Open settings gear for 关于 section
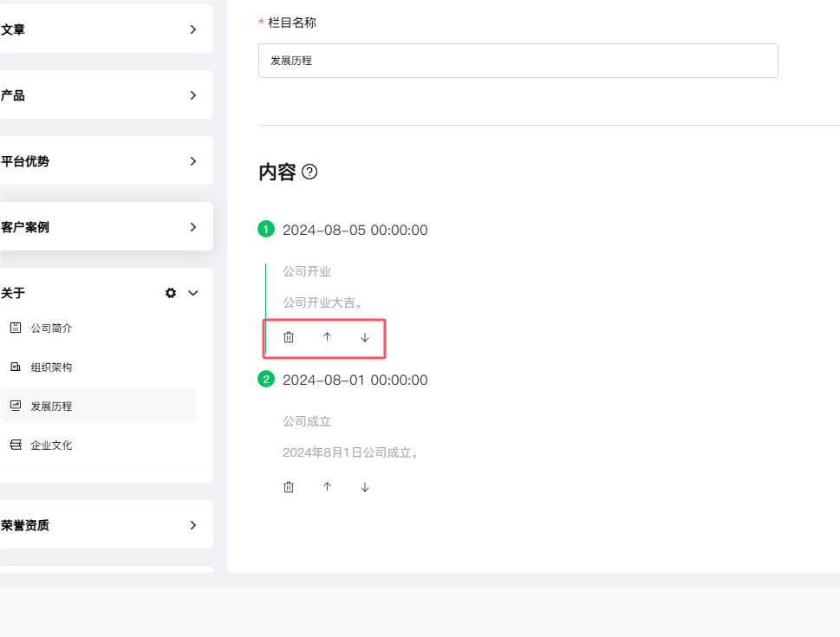840x637 pixels. [x=171, y=293]
